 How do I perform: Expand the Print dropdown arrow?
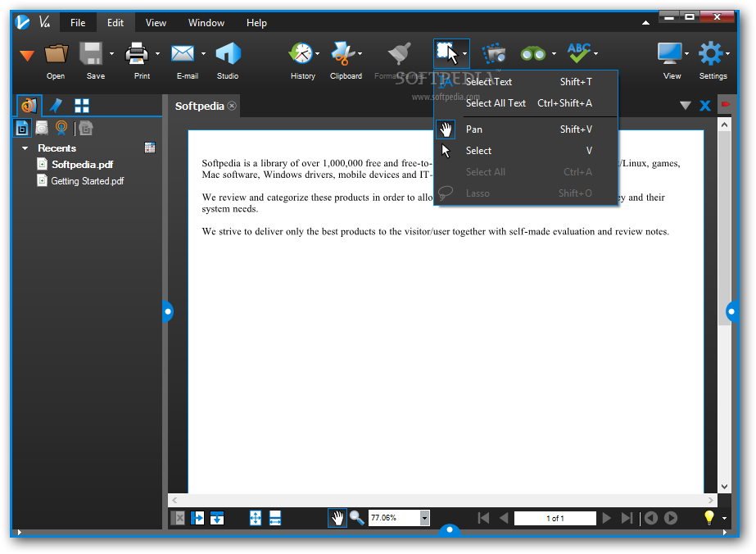157,53
